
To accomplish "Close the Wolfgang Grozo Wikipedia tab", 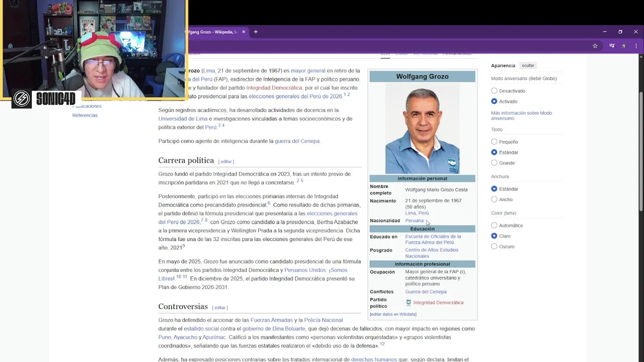I will click(x=244, y=32).
